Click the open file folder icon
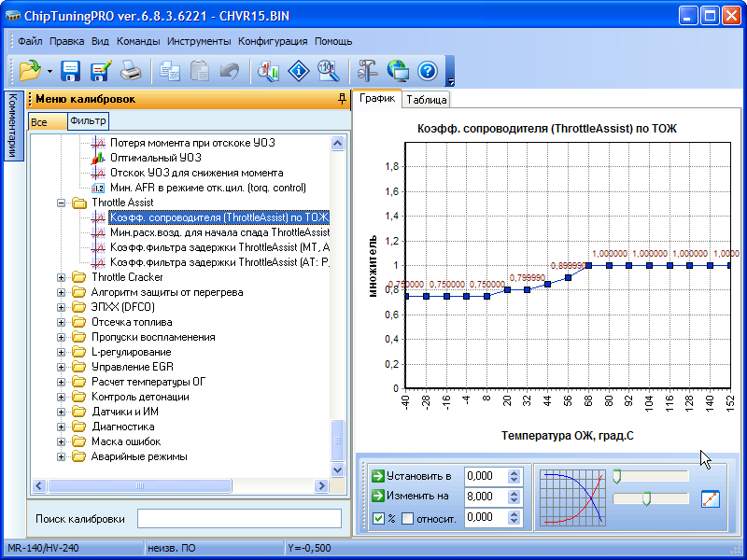 coord(28,71)
